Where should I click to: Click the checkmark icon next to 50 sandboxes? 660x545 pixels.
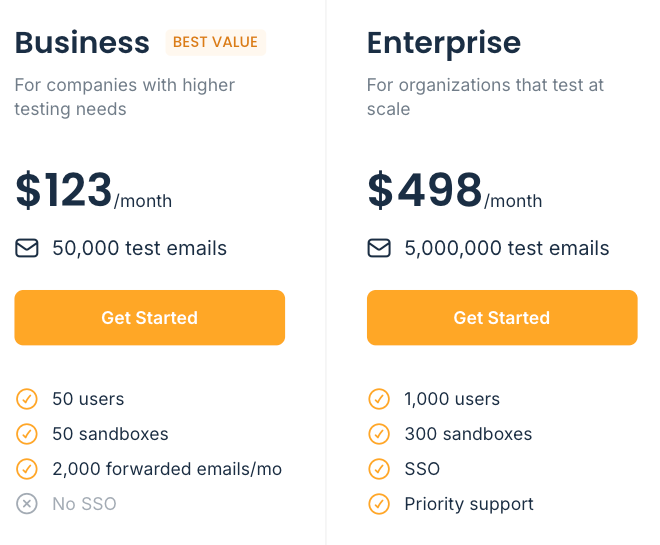27,434
